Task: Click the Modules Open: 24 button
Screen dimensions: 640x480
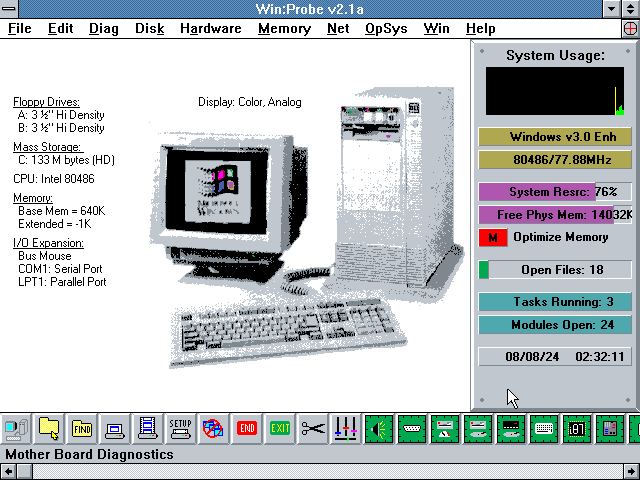Action: [555, 324]
